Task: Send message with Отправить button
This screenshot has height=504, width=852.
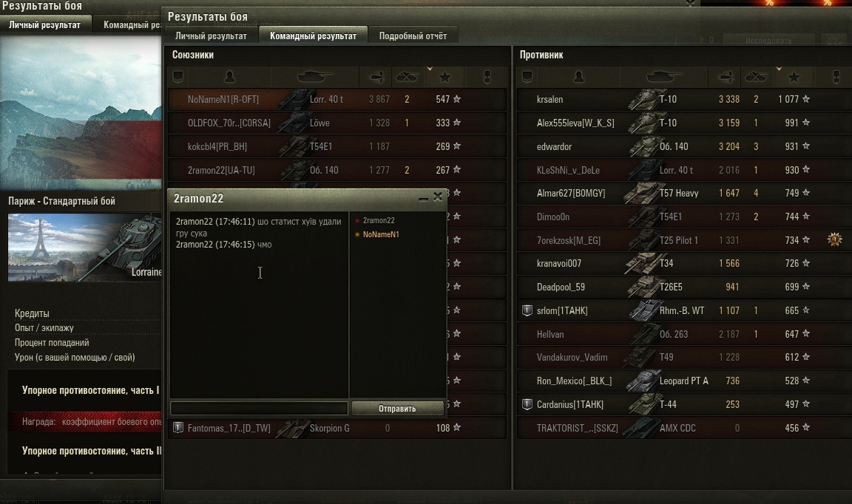Action: pyautogui.click(x=397, y=409)
